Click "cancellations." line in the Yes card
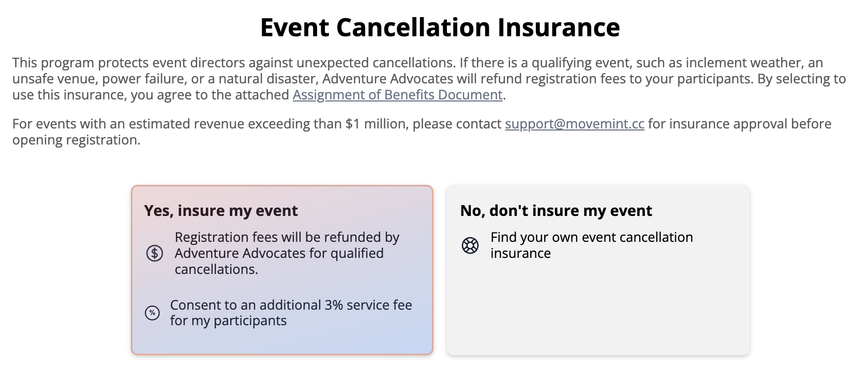 216,269
